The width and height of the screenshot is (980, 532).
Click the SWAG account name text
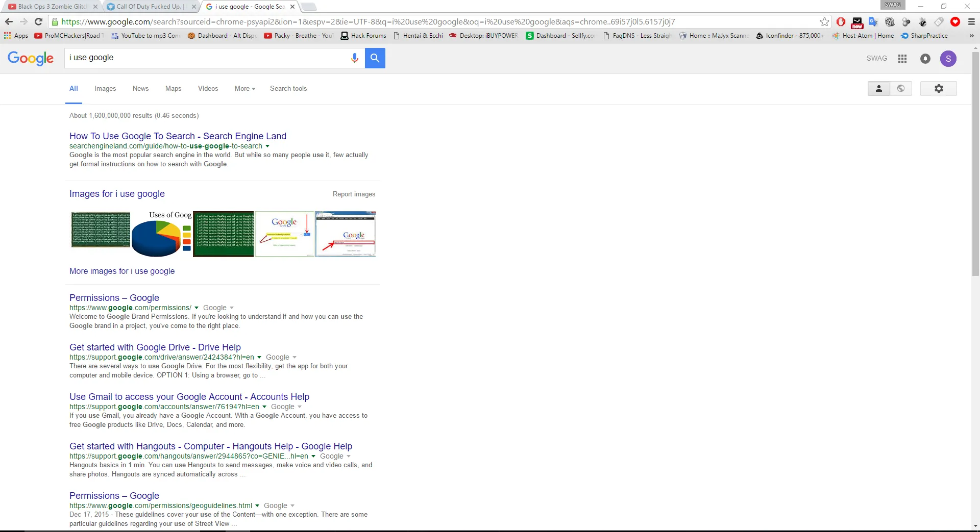[x=877, y=59]
